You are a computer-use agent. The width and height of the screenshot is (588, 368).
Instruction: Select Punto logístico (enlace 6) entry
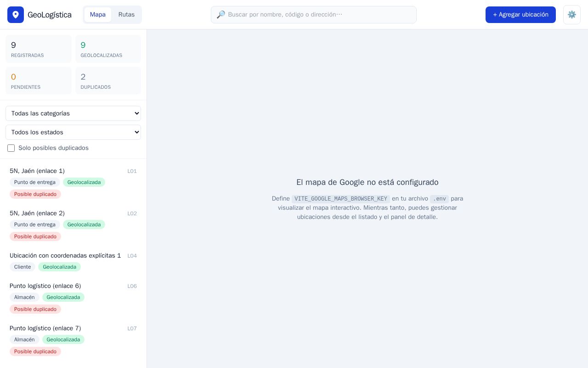pyautogui.click(x=73, y=298)
